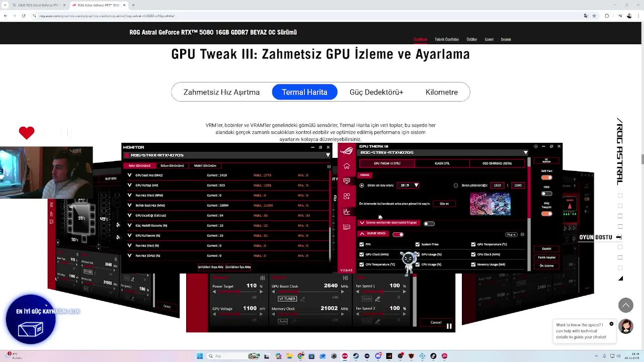
Task: Open Teknik Özellikler page section
Action: coord(447,39)
